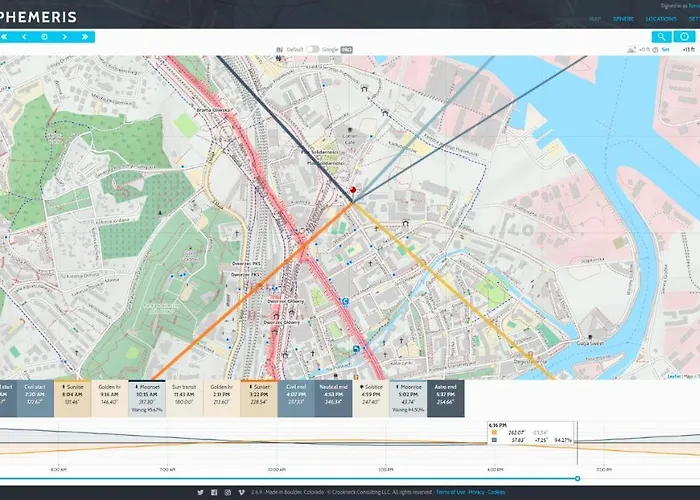This screenshot has width=700, height=500.
Task: Jump forward with the double-right arrow button
Action: 86,37
